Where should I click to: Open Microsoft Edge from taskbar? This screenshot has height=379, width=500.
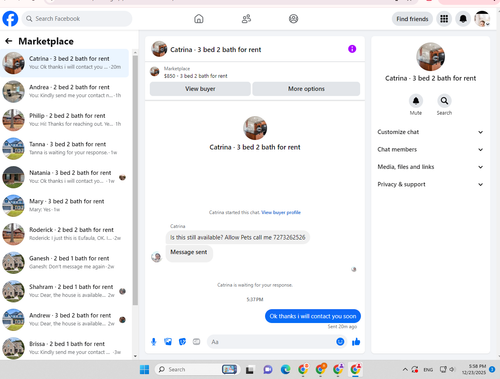(285, 369)
